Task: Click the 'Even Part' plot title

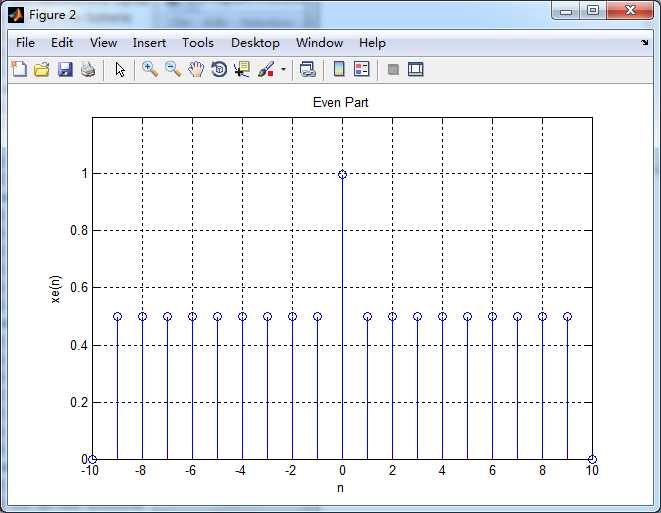Action: click(341, 102)
